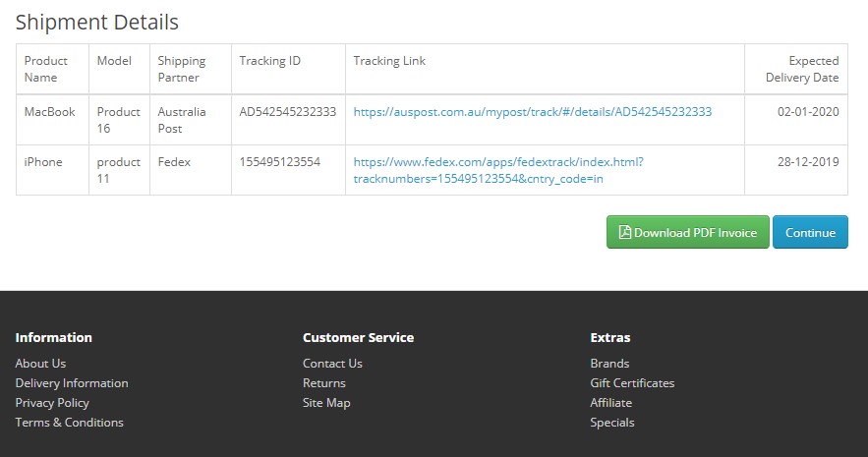Go to the Returns link

coord(323,383)
